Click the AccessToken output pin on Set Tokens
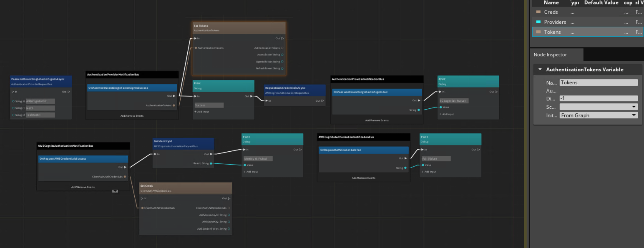 click(x=282, y=55)
